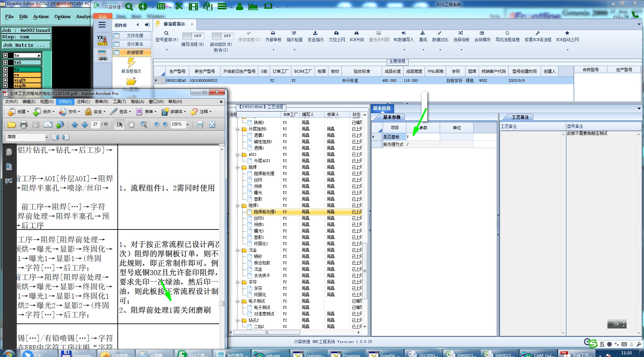
Task: Click Acrobat zoom in plus button
Action: [x=165, y=124]
